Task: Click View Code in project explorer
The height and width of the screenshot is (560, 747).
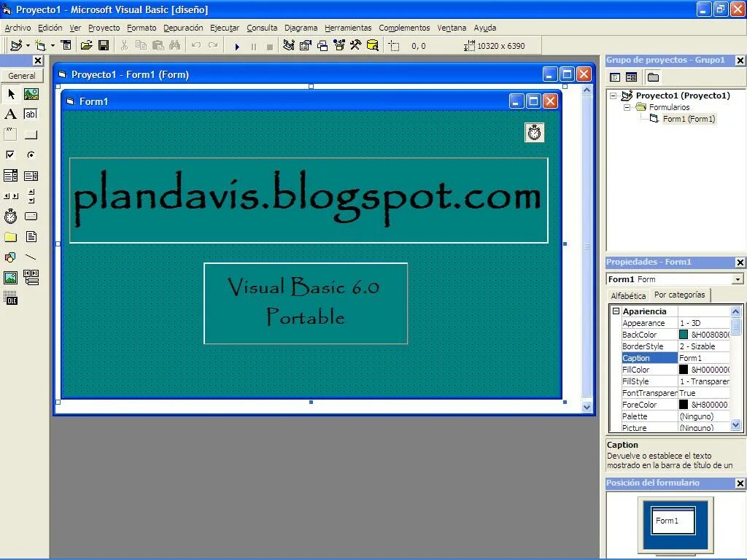Action: [x=615, y=77]
